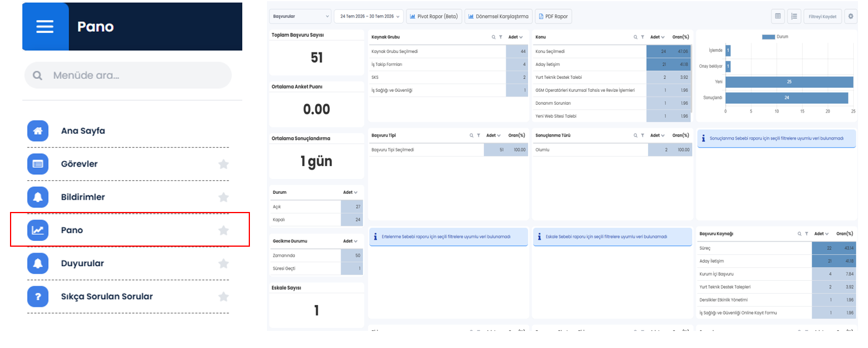Click the Filtreyi Kaydet button
This screenshot has width=868, height=348.
[x=823, y=16]
